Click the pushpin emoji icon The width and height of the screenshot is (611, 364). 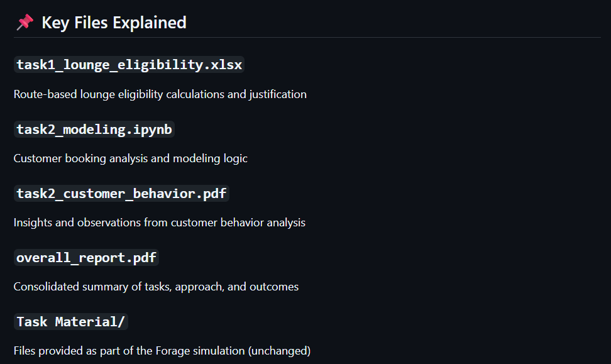pyautogui.click(x=25, y=23)
